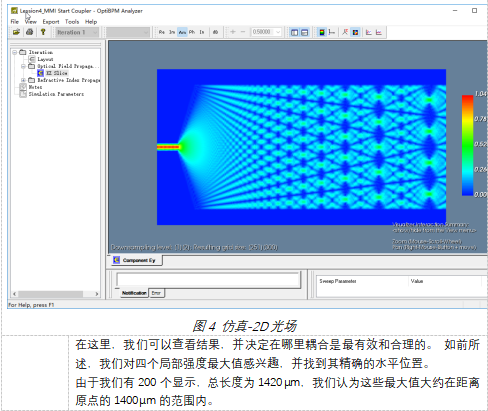This screenshot has height=411, width=488.
Task: Collapse the Iteration tree node
Action: tap(15, 52)
